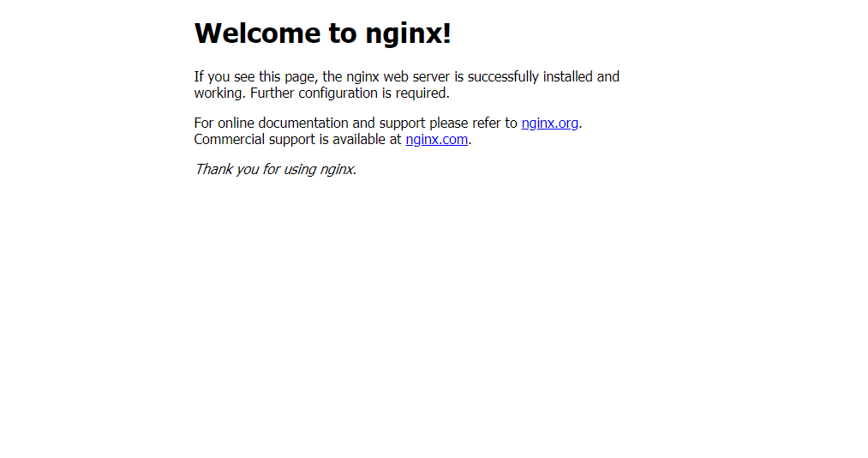Open the nginx.org documentation link
This screenshot has width=868, height=458.
(550, 123)
